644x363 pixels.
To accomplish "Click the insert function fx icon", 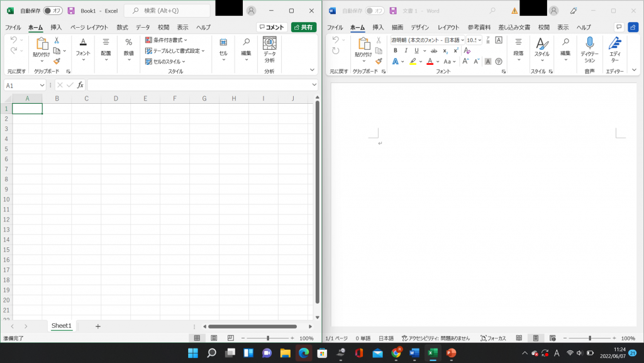I will pyautogui.click(x=80, y=85).
